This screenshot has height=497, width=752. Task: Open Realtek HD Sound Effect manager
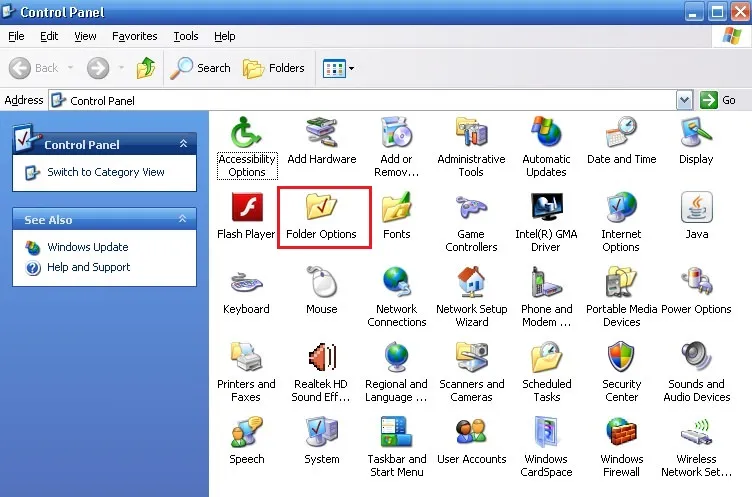[x=321, y=372]
